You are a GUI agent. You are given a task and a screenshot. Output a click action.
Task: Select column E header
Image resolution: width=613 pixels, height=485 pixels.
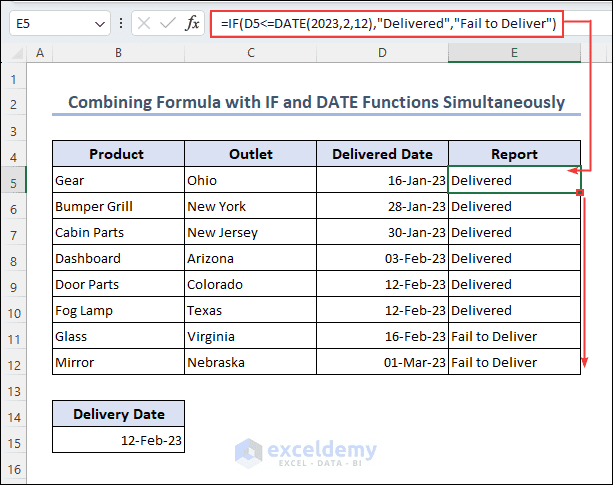(x=514, y=53)
